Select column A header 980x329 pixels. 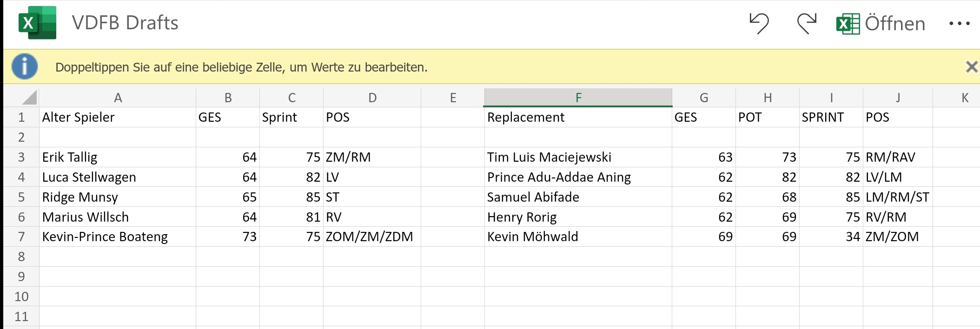coord(118,98)
